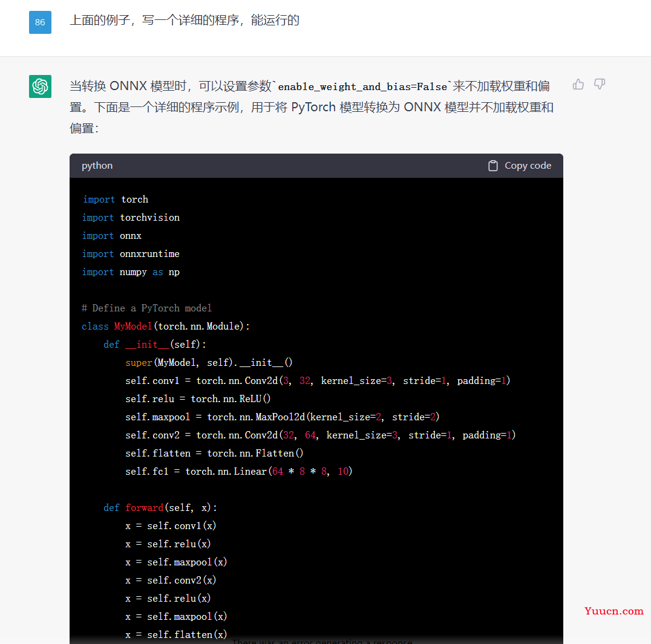Click the self.maxpool MaxPool2d line
This screenshot has height=644, width=651.
[x=283, y=417]
